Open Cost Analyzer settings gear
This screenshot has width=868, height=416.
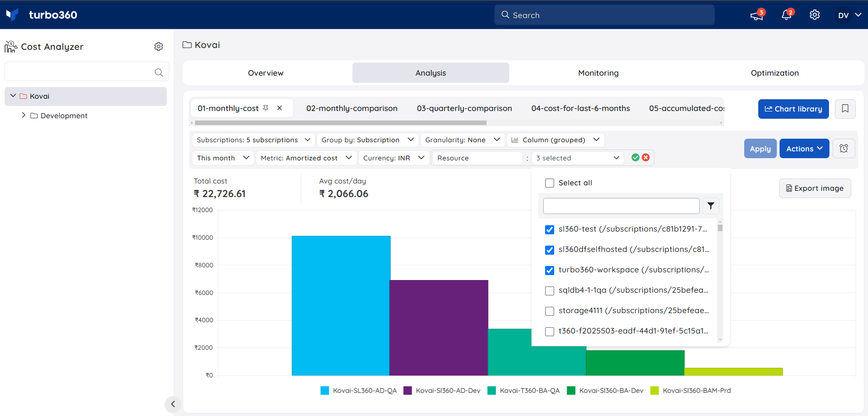pos(159,46)
